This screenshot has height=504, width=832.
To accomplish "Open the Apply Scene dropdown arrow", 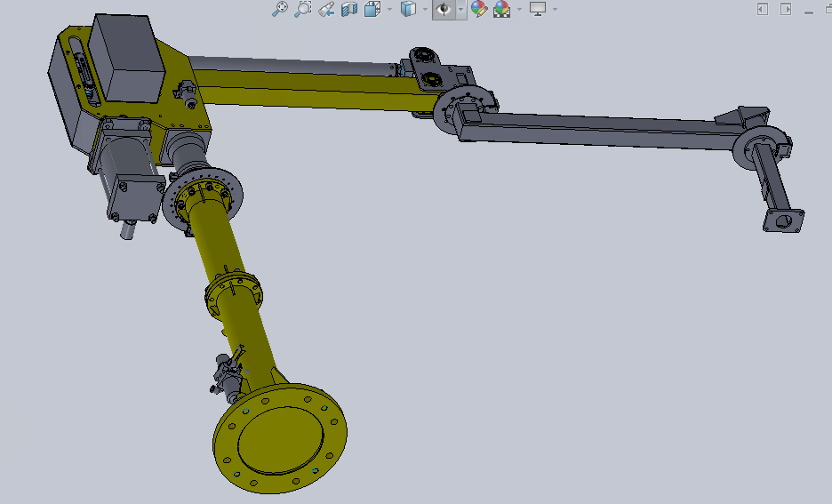I will pyautogui.click(x=519, y=9).
